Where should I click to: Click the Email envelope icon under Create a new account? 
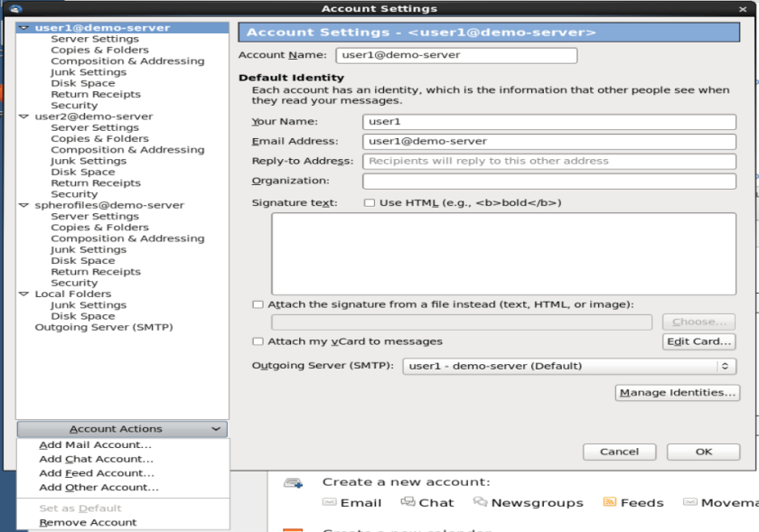click(x=330, y=502)
